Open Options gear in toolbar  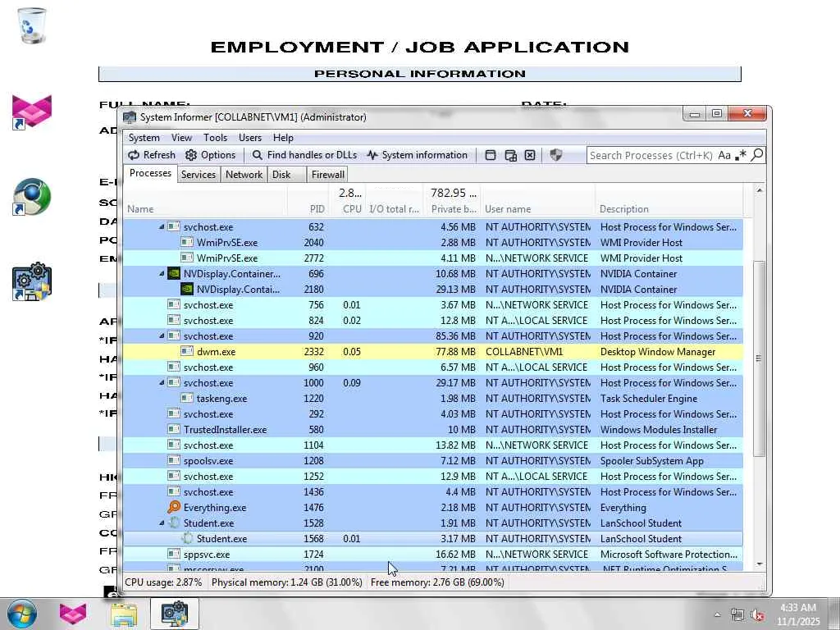coord(210,155)
